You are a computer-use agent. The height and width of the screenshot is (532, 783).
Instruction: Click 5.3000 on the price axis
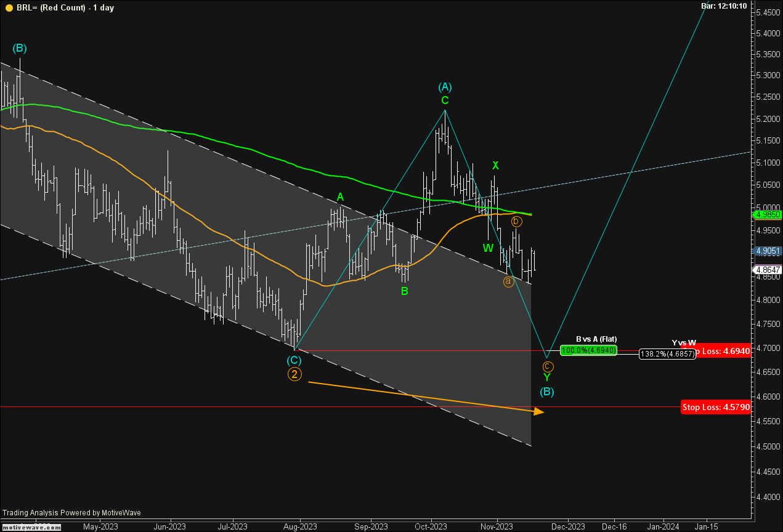tap(768, 76)
